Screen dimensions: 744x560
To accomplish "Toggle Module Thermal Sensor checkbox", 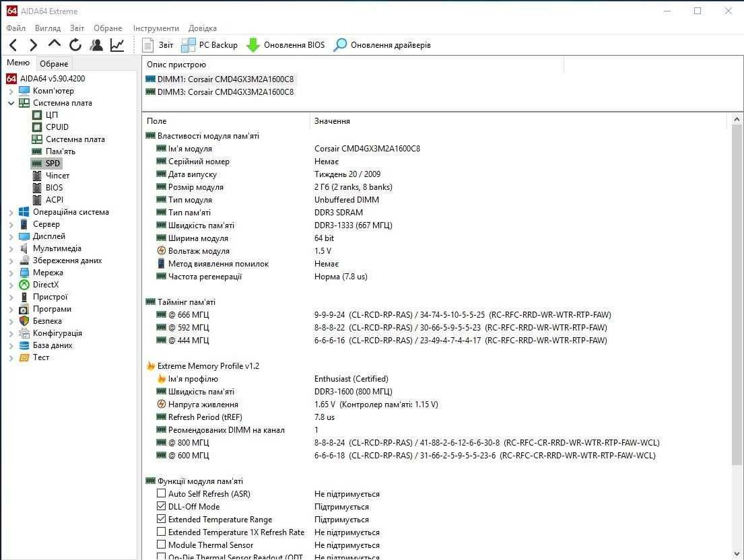I will click(162, 545).
